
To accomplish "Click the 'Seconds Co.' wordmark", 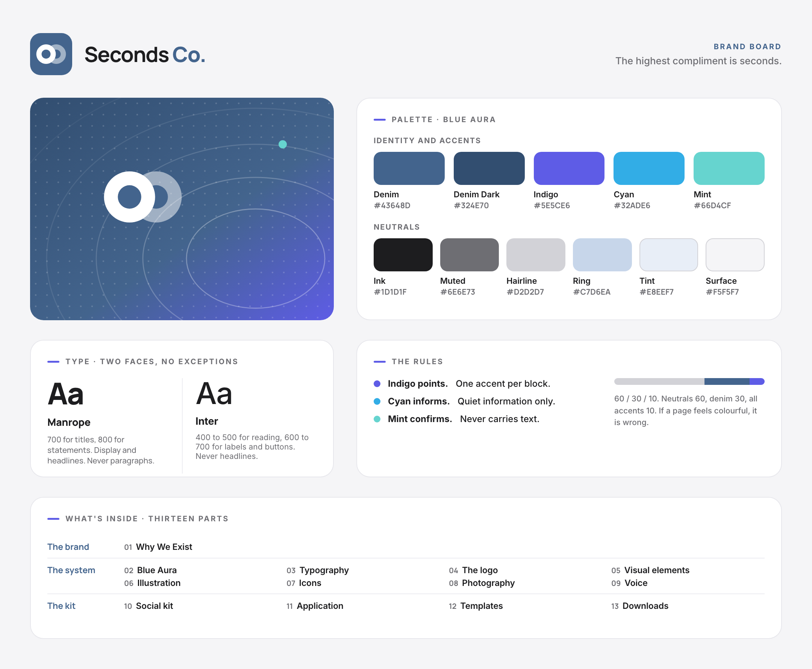I will click(x=145, y=54).
